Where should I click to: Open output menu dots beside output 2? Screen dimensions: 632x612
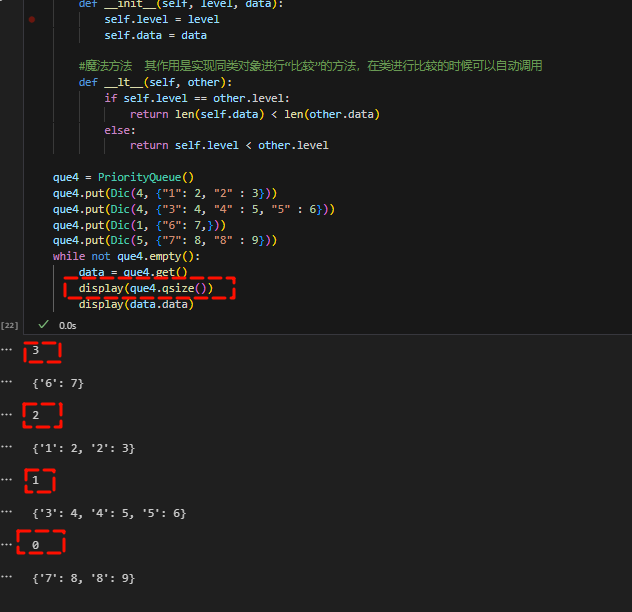6,414
